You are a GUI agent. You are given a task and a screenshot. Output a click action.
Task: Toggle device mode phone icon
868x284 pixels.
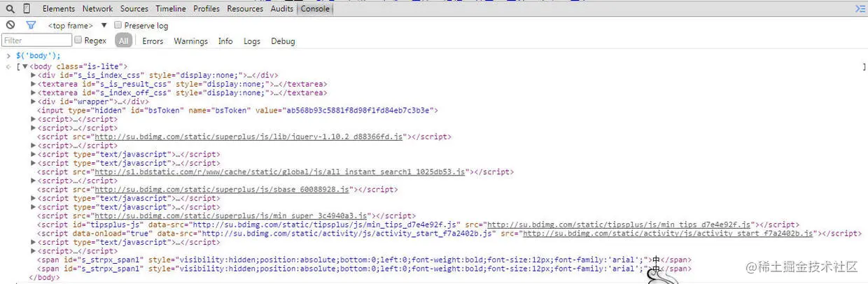tap(27, 9)
